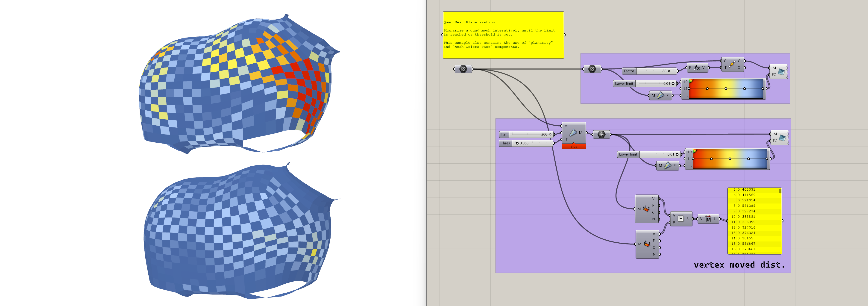Select the Vector Length component

pyautogui.click(x=708, y=219)
